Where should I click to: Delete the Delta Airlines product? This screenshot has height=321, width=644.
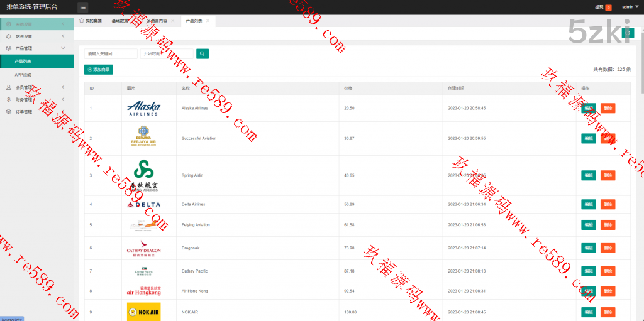pos(608,204)
